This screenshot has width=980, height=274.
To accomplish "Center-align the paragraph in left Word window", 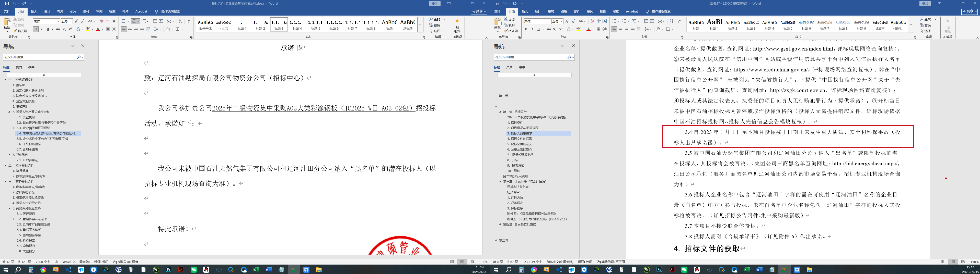I will coord(130,29).
